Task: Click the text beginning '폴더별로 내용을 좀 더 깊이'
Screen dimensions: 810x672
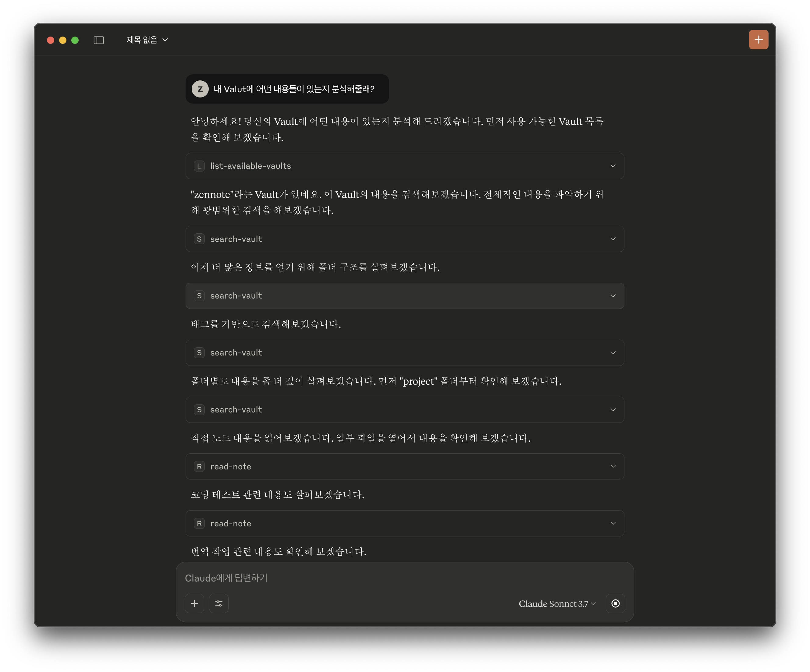Action: (376, 381)
